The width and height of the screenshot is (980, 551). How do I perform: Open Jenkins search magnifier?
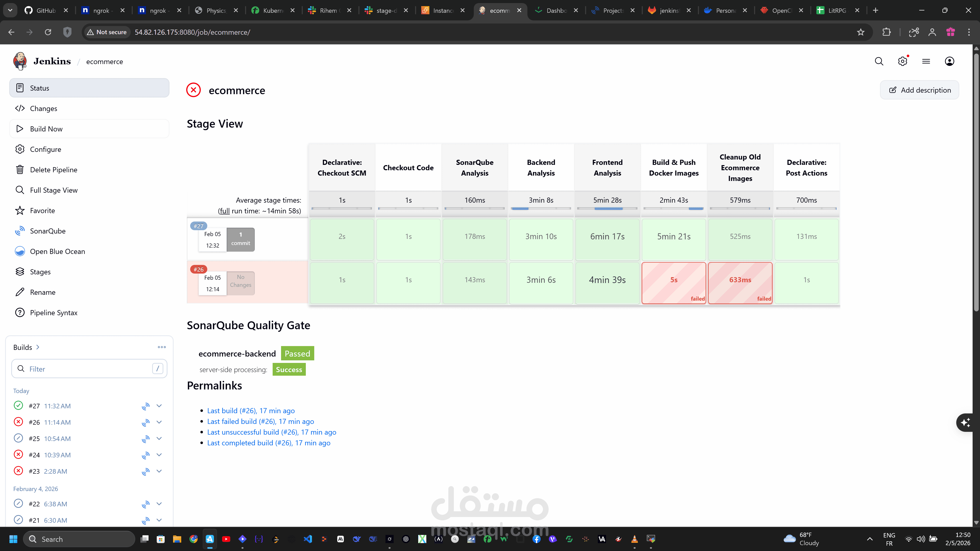pos(879,61)
